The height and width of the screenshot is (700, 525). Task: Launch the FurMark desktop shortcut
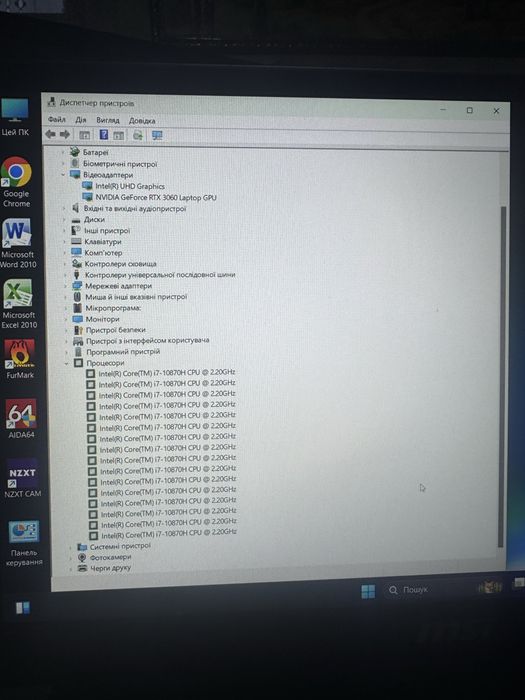point(19,359)
